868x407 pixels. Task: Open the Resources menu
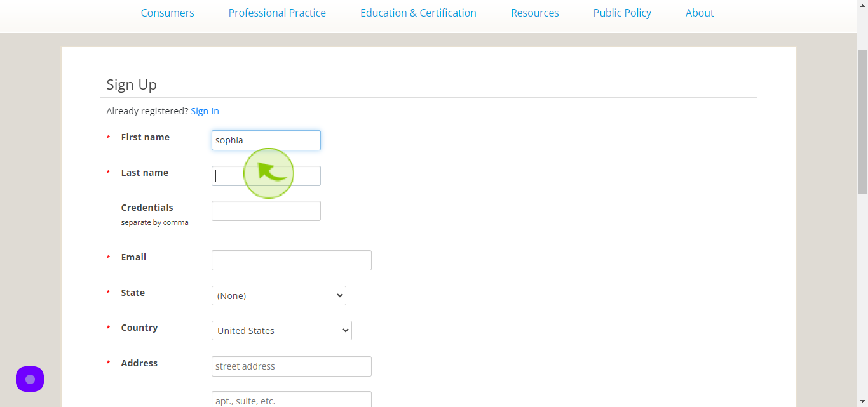point(535,13)
